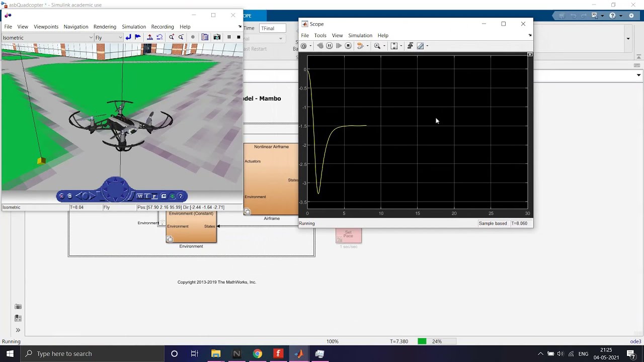Click the undo move icon in 3D viewer
Screen dimensions: 644x362
159,37
